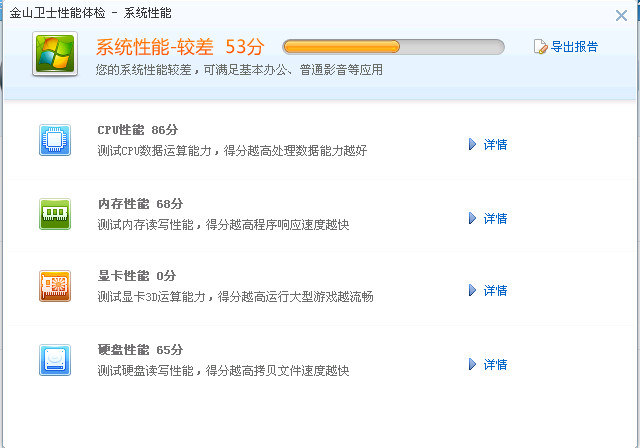Click the CPU chip icon

(x=55, y=140)
